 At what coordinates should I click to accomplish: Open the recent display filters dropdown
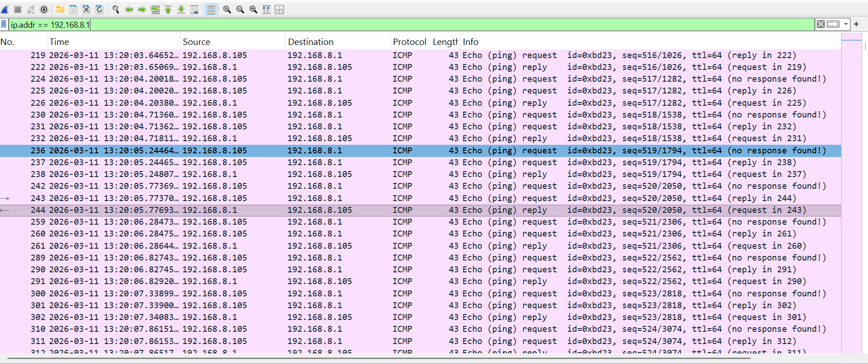(x=846, y=24)
